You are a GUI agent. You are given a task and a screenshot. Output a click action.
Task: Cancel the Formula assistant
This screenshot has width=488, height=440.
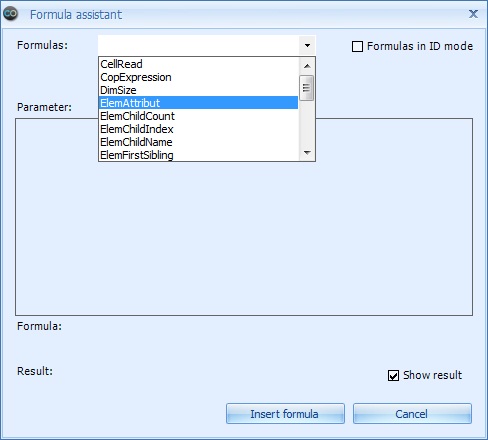412,414
